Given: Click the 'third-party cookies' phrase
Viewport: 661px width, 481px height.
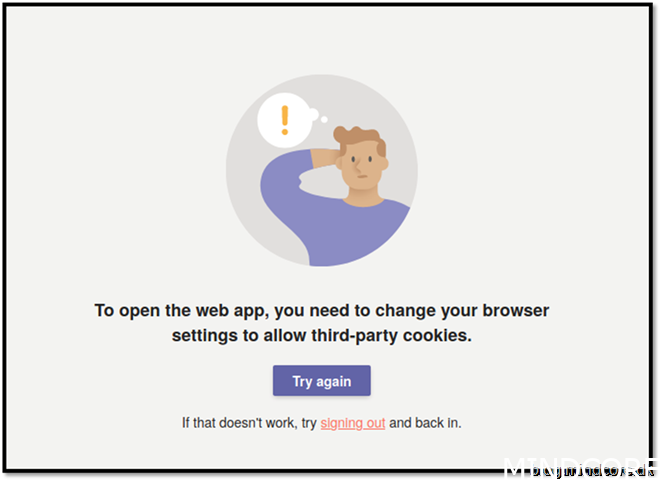Looking at the screenshot, I should pyautogui.click(x=391, y=336).
